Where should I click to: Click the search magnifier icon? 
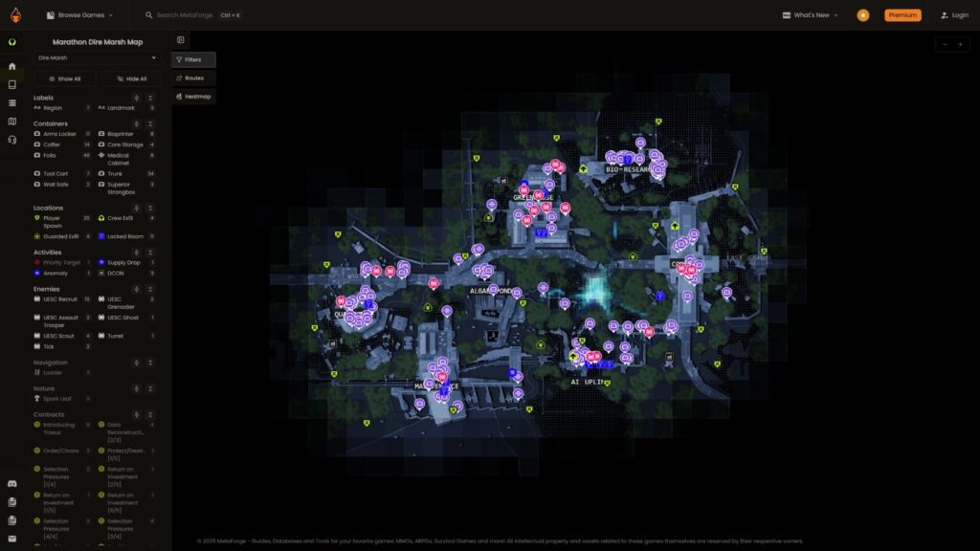pyautogui.click(x=148, y=15)
